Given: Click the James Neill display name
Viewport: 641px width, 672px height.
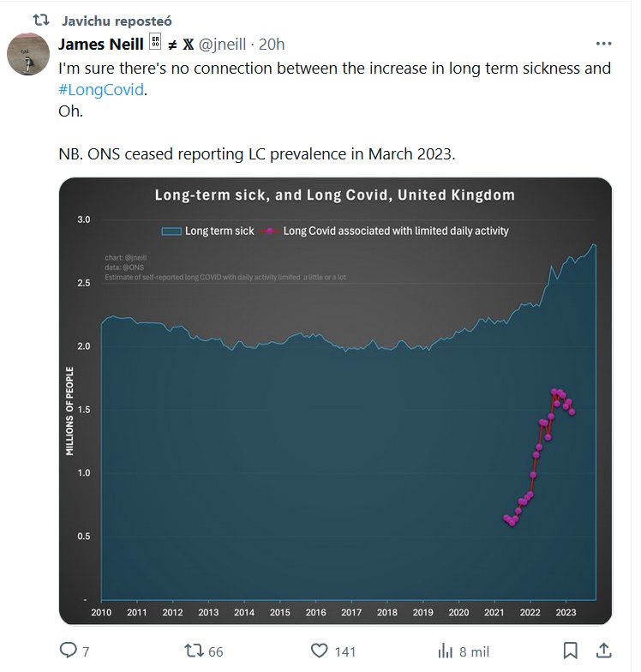Looking at the screenshot, I should [x=95, y=44].
